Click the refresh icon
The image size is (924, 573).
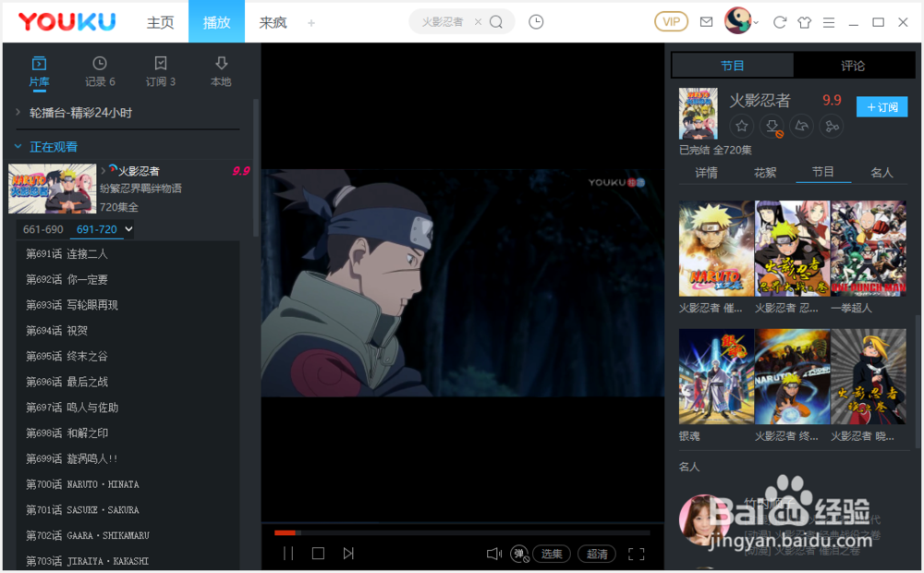coord(780,22)
